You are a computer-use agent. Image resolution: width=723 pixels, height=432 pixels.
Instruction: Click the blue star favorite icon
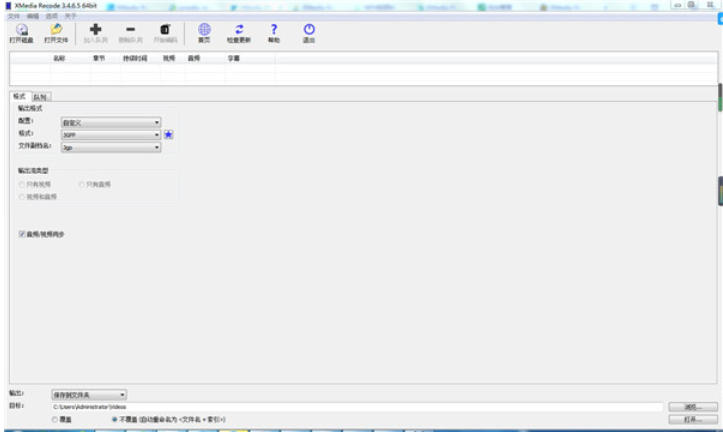[x=169, y=135]
